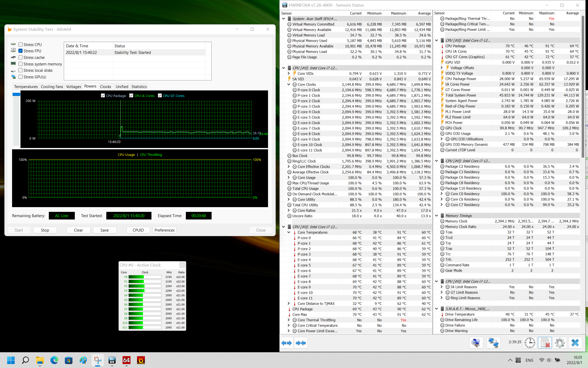
Task: Collapse System: Acer Swift sensor group
Action: pos(283,19)
